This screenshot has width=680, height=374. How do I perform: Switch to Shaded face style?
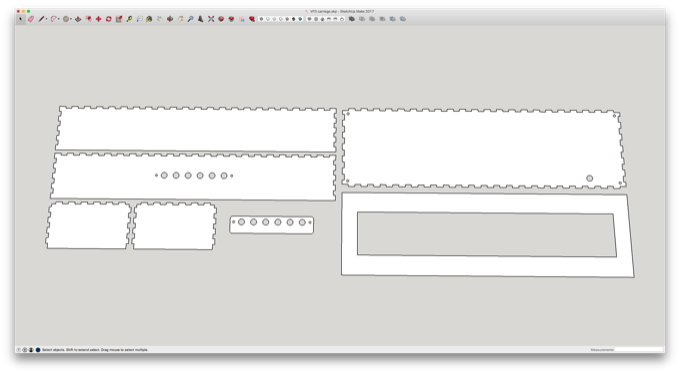point(287,19)
